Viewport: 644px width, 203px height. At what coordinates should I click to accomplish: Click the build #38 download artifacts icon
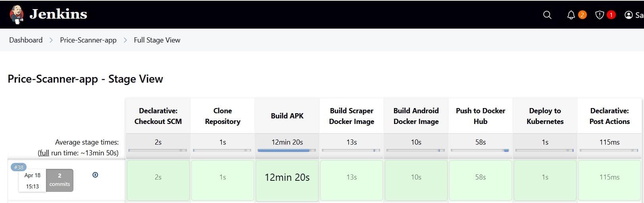95,175
